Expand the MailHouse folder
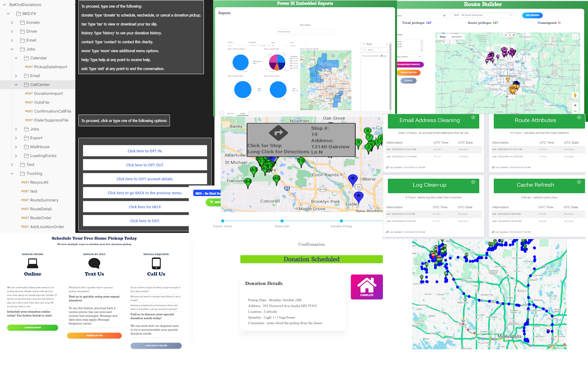This screenshot has width=588, height=383. coord(16,147)
